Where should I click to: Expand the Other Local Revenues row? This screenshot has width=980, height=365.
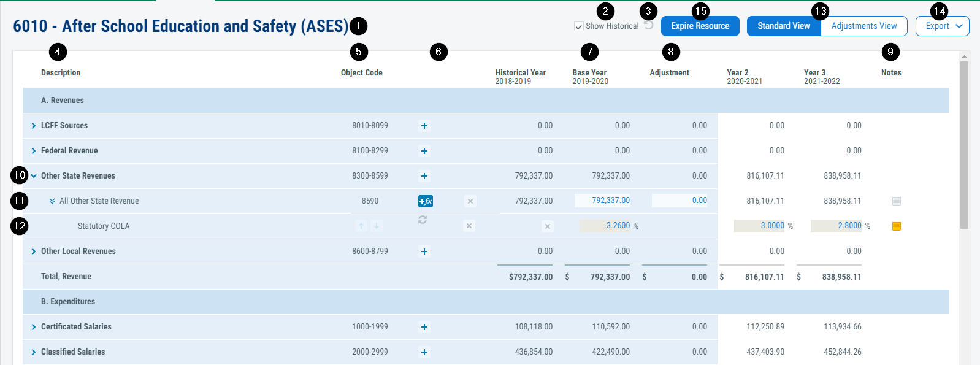coord(34,252)
